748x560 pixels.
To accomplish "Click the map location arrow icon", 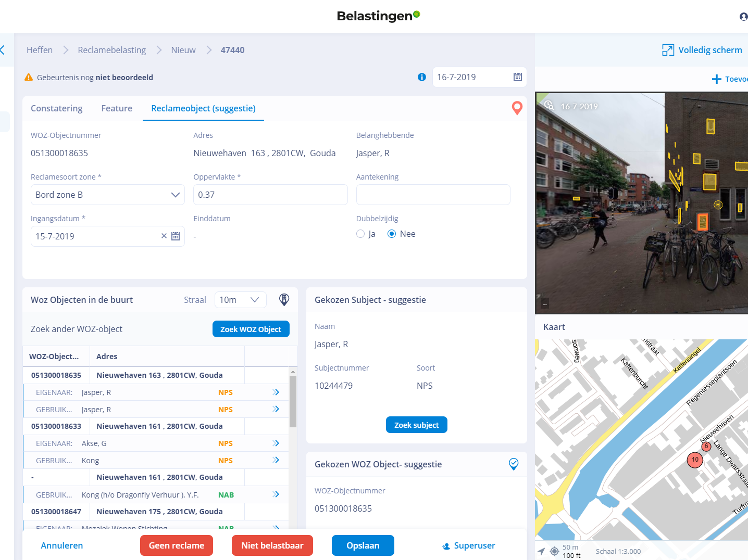I will pyautogui.click(x=541, y=551).
